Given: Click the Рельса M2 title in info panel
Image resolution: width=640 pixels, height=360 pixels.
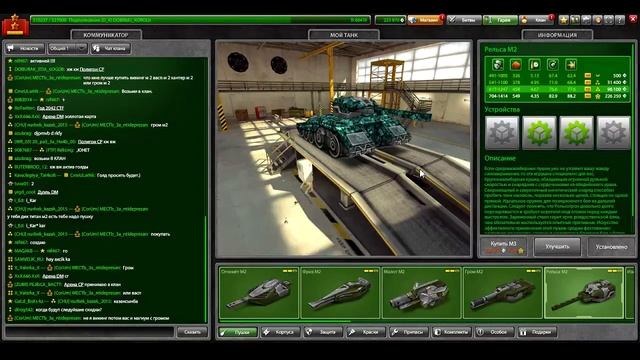Looking at the screenshot, I should 500,49.
